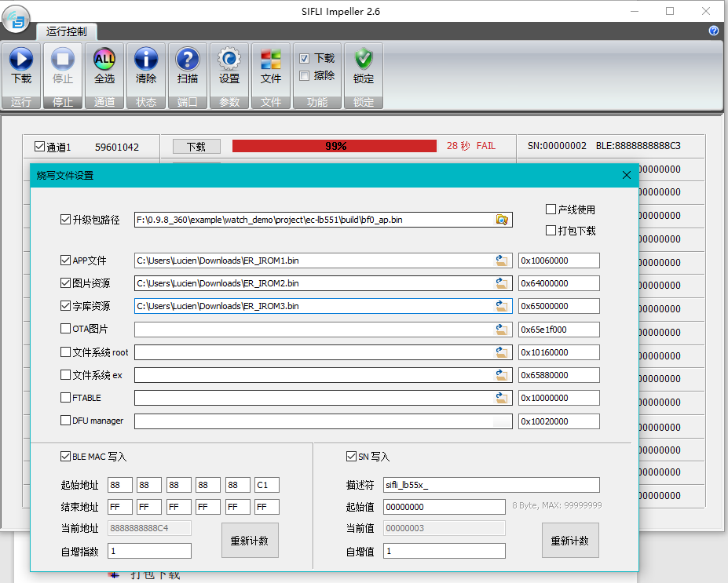Start flashing with the 下载 play icon
728x583 pixels.
tap(21, 60)
